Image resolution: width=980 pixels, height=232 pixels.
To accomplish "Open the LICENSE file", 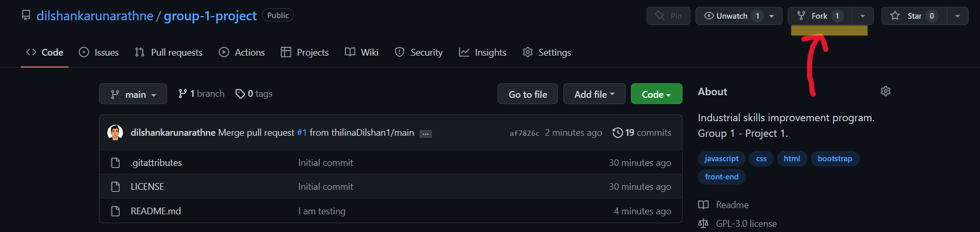I will tap(147, 186).
